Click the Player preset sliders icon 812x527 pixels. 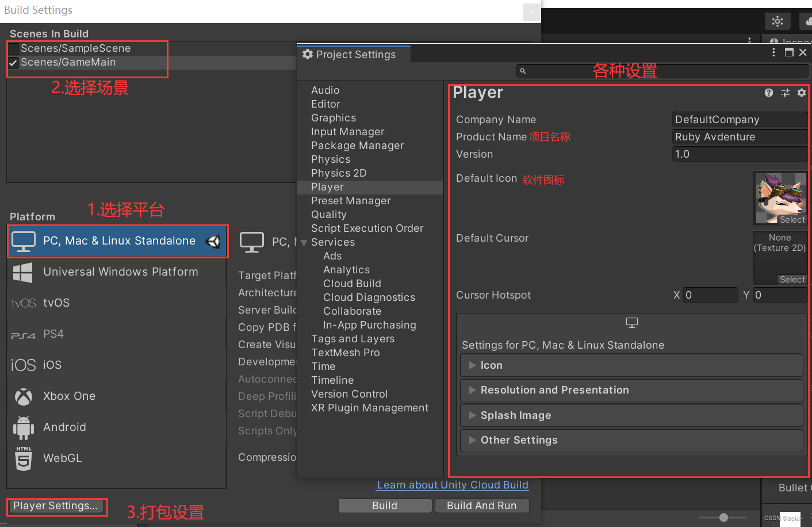[786, 93]
